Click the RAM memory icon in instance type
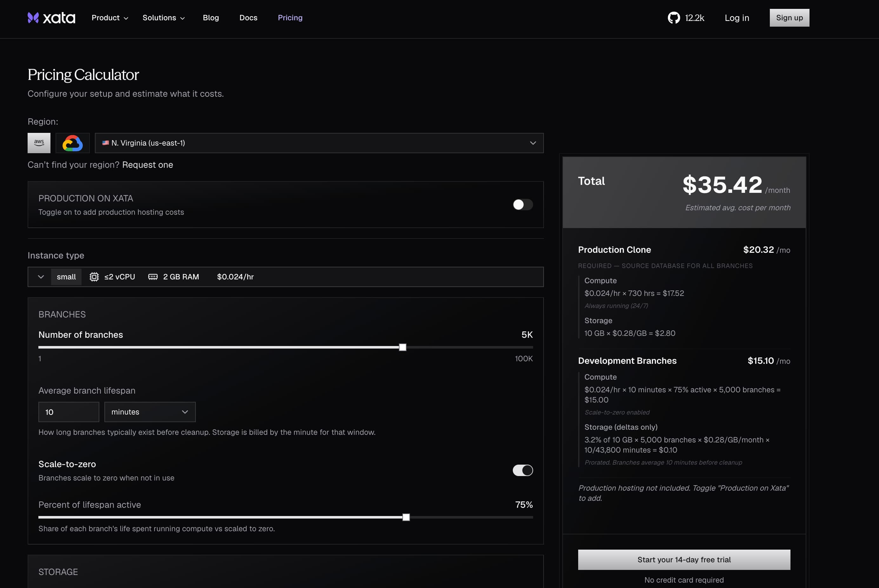Viewport: 879px width, 588px height. click(153, 277)
